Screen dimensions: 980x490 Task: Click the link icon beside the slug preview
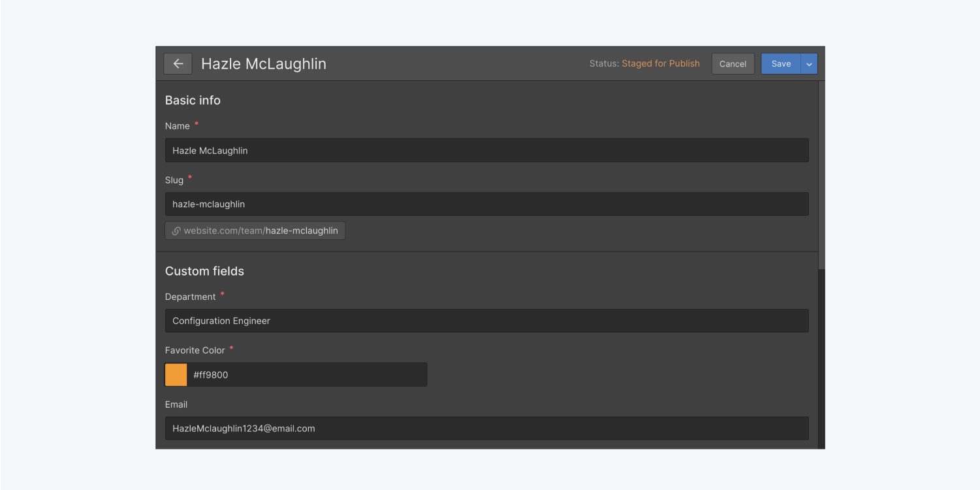(176, 230)
